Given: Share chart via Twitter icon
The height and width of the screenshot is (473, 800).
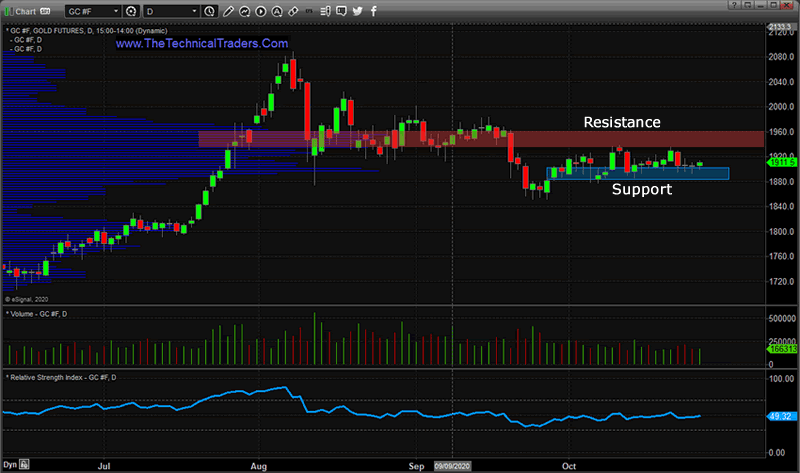Looking at the screenshot, I should point(354,11).
